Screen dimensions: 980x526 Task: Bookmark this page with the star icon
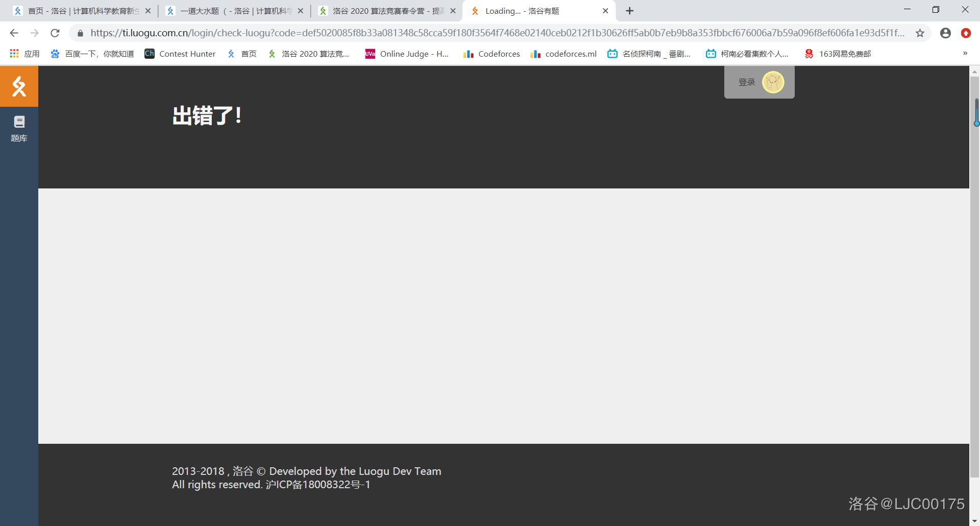pos(920,33)
